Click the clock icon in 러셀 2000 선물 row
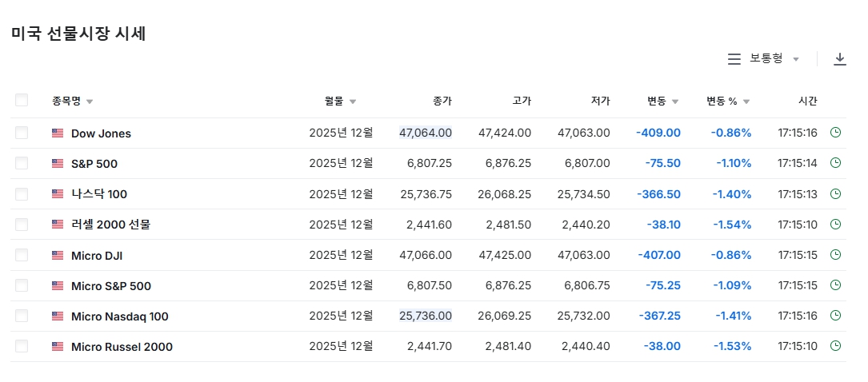Viewport: 868px width, 382px height. click(x=836, y=225)
